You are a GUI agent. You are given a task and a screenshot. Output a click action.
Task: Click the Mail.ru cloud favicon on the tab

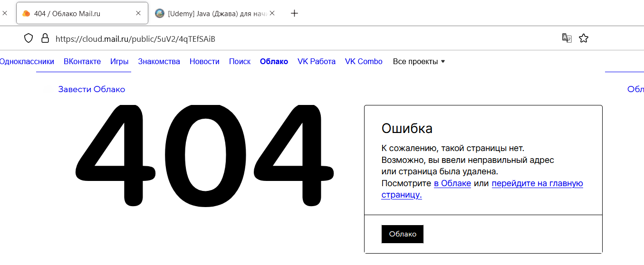pos(27,13)
